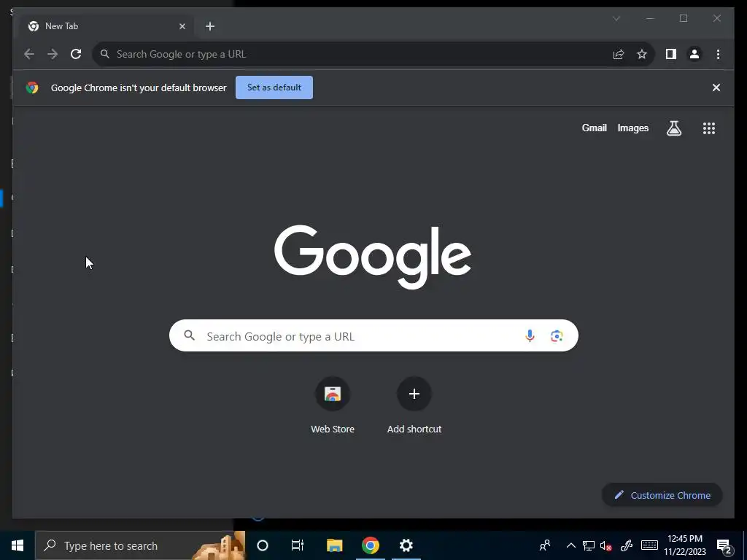The width and height of the screenshot is (747, 560).
Task: Dismiss the default browser notification bar
Action: tap(716, 87)
